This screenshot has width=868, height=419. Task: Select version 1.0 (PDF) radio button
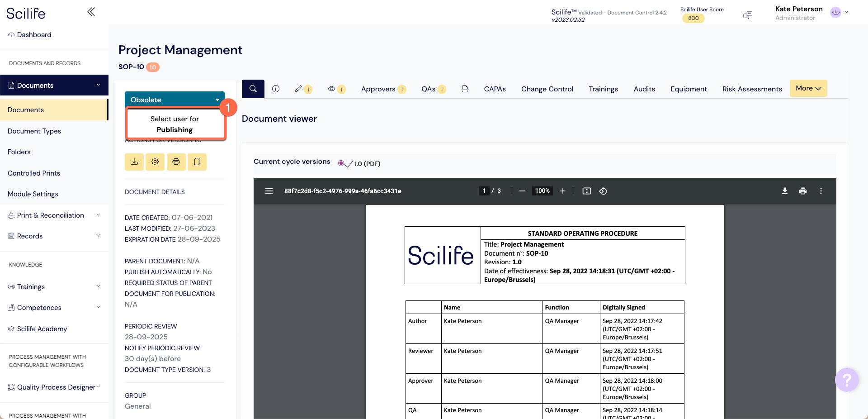[341, 163]
